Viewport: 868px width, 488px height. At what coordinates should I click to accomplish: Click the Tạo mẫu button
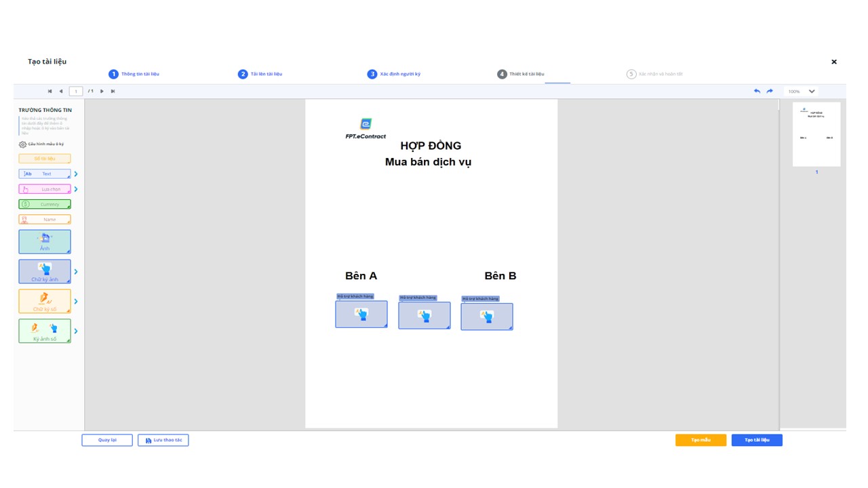[701, 440]
